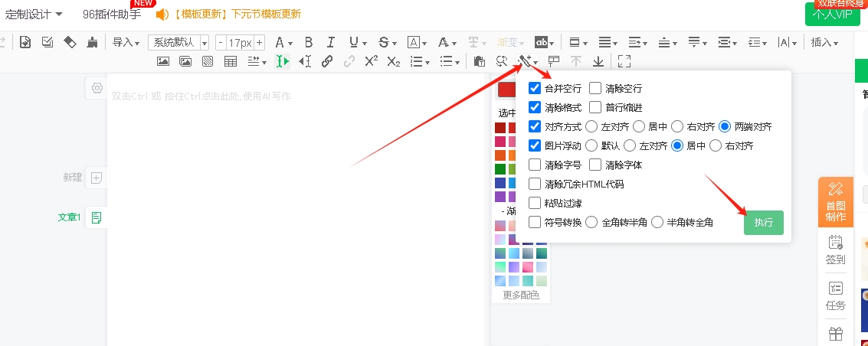Check the 首行缩进 option
The width and height of the screenshot is (868, 346).
coord(595,107)
